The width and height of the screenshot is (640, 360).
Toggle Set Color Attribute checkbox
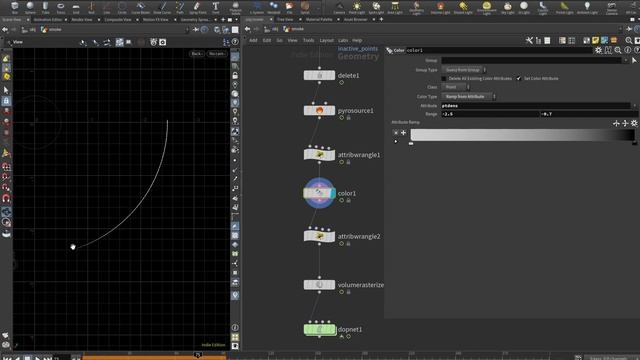(x=519, y=78)
